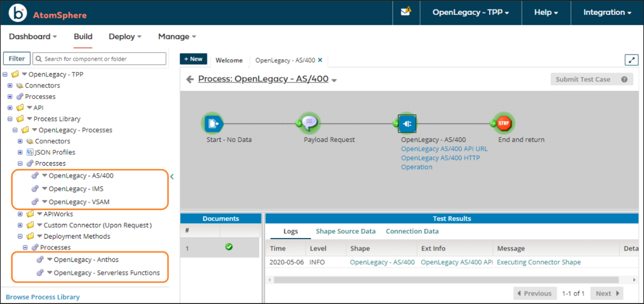This screenshot has height=304, width=644.
Task: Switch to the Welcome tab
Action: pos(229,60)
